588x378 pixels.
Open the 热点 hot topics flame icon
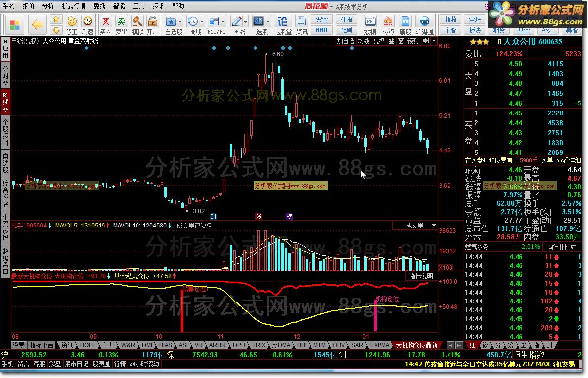[388, 25]
